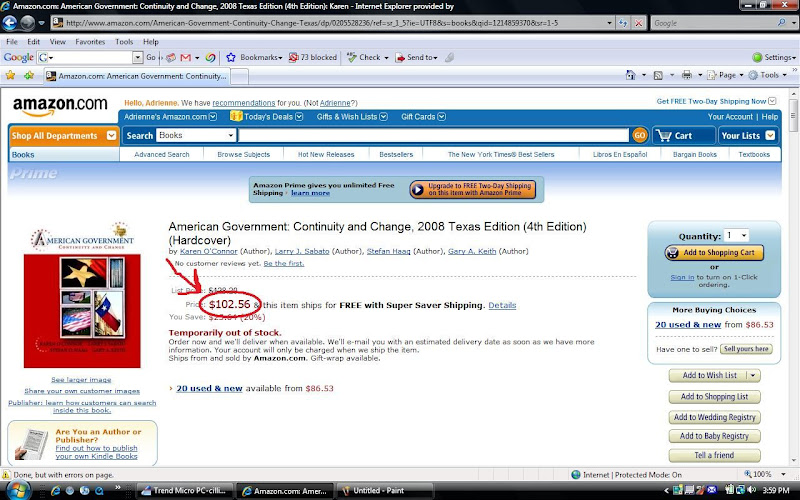Click the Check spelling toolbar button
800x500 pixels.
[367, 58]
